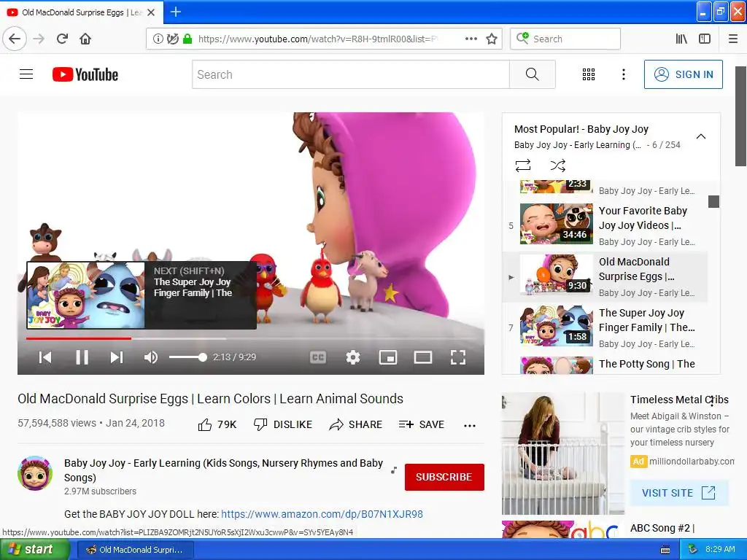Click the browser Forward arrow
This screenshot has height=560, width=747.
click(39, 39)
